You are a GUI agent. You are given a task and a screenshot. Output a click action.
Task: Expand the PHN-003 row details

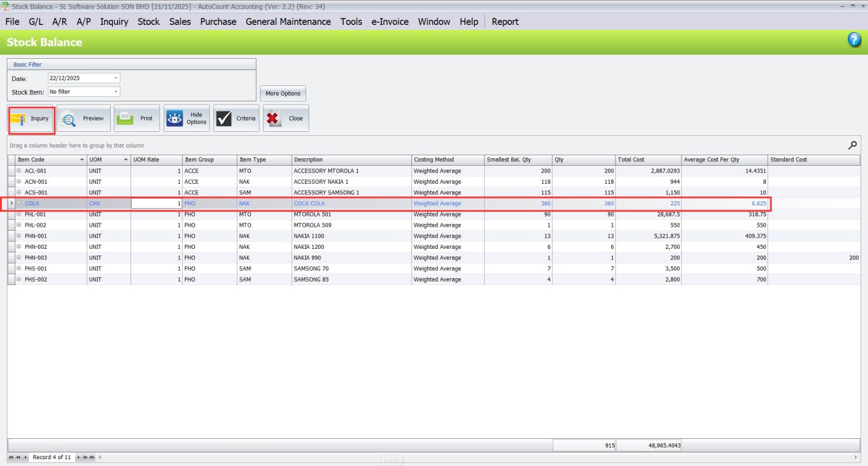pos(19,258)
